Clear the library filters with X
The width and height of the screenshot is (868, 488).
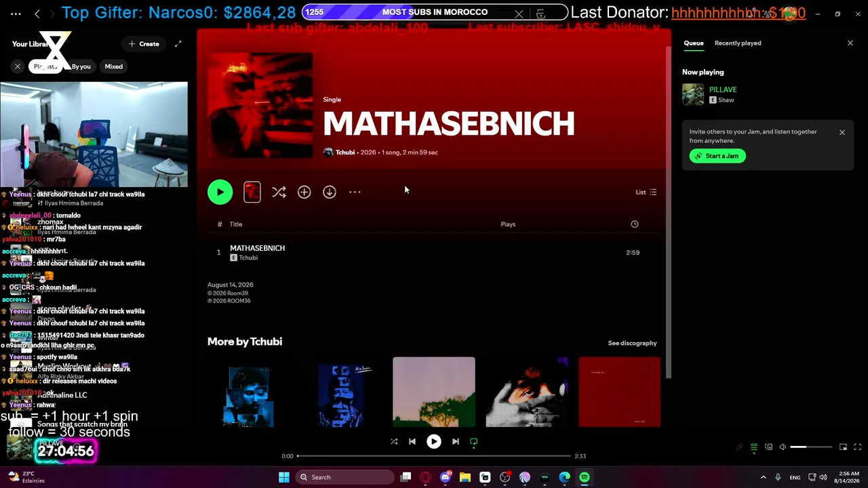[x=18, y=66]
